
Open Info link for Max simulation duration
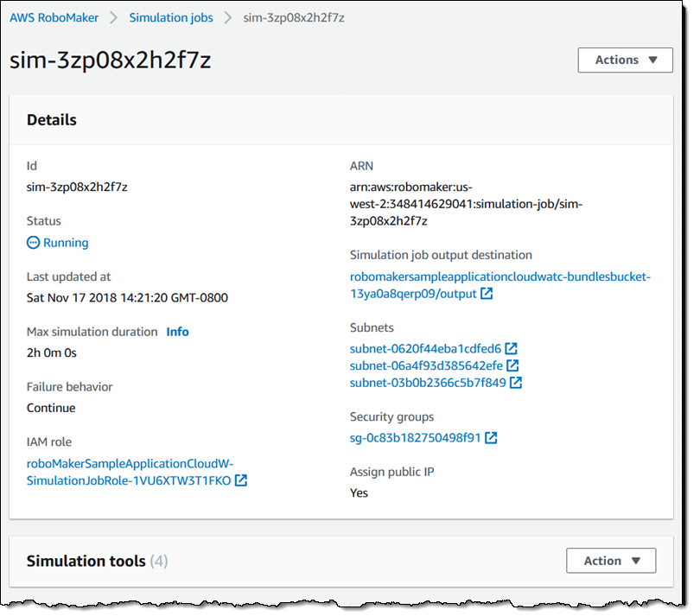click(x=177, y=332)
